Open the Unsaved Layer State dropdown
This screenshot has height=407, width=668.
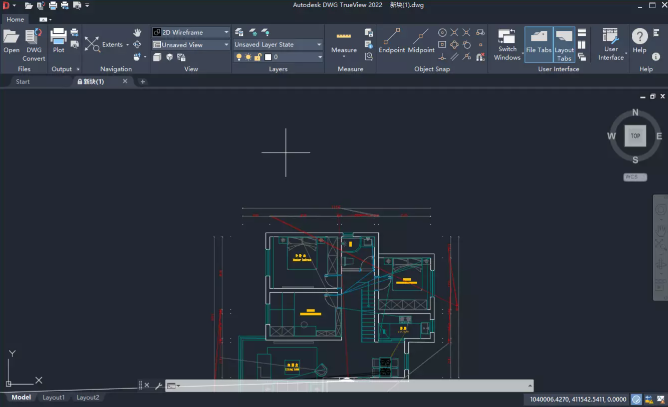[278, 44]
